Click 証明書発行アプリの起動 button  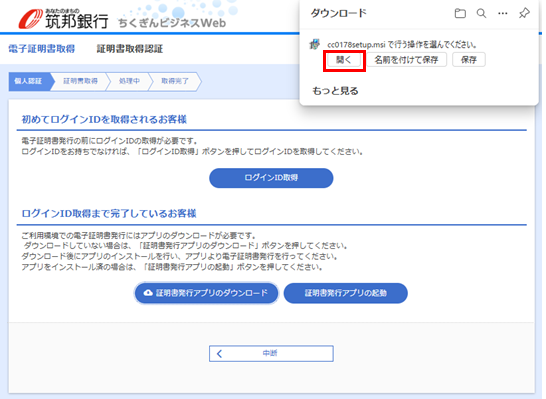click(345, 293)
